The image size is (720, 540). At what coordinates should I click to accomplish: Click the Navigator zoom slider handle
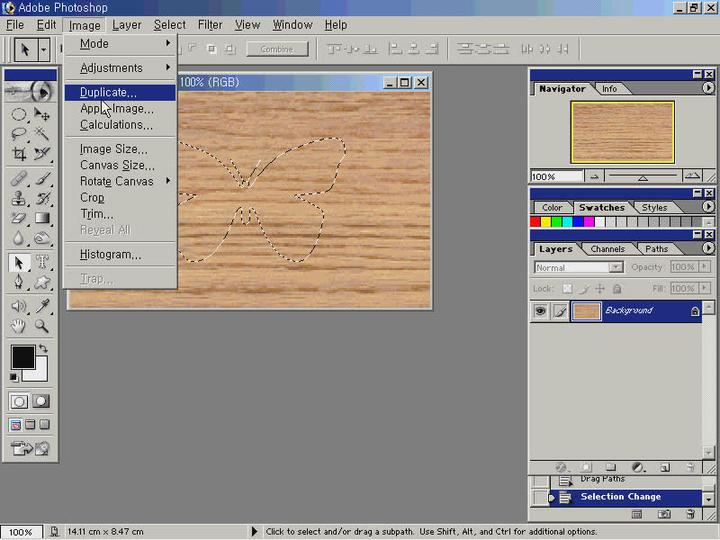[642, 178]
